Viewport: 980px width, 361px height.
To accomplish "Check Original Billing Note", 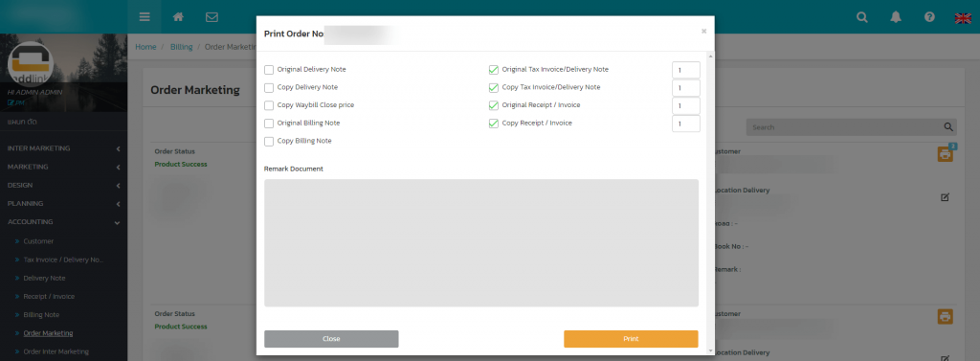I will pyautogui.click(x=269, y=124).
